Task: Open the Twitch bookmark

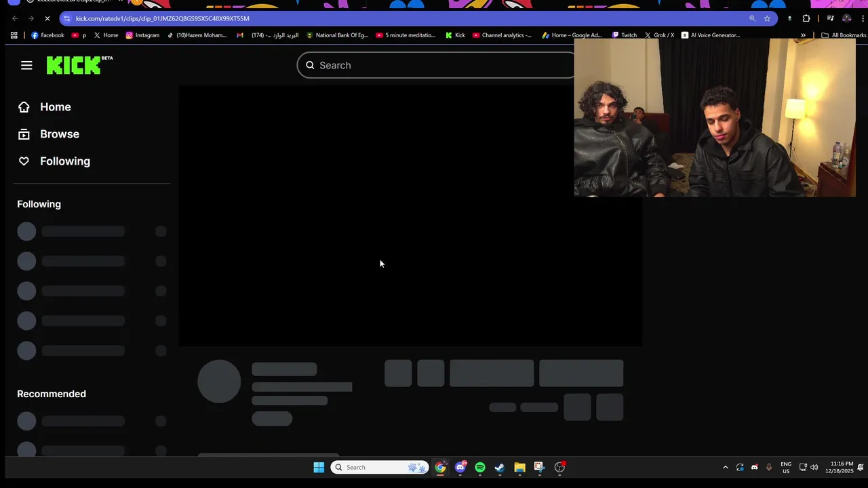Action: pyautogui.click(x=625, y=35)
